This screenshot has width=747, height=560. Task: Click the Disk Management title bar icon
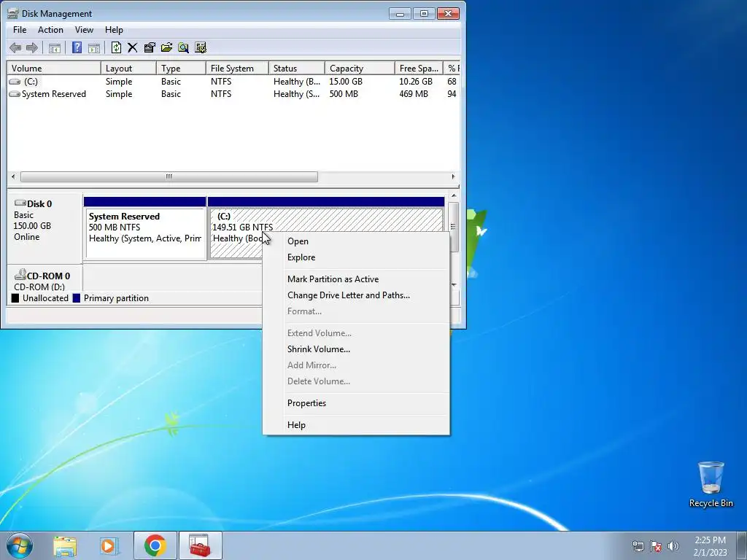click(13, 13)
